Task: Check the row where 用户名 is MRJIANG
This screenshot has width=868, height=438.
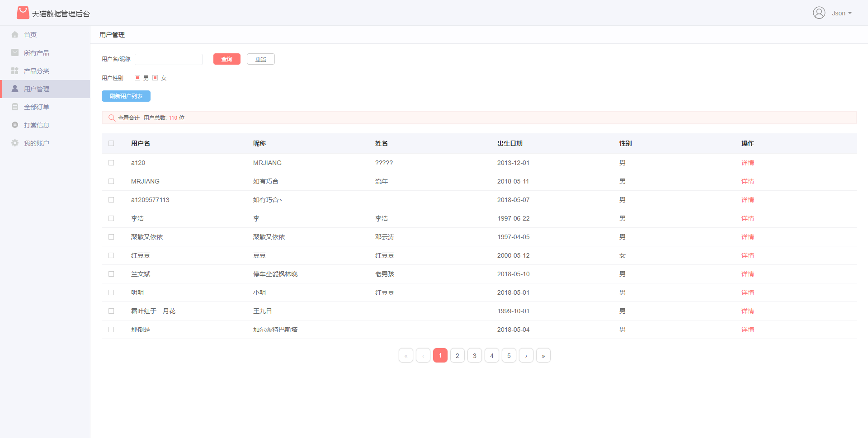Action: click(x=111, y=181)
